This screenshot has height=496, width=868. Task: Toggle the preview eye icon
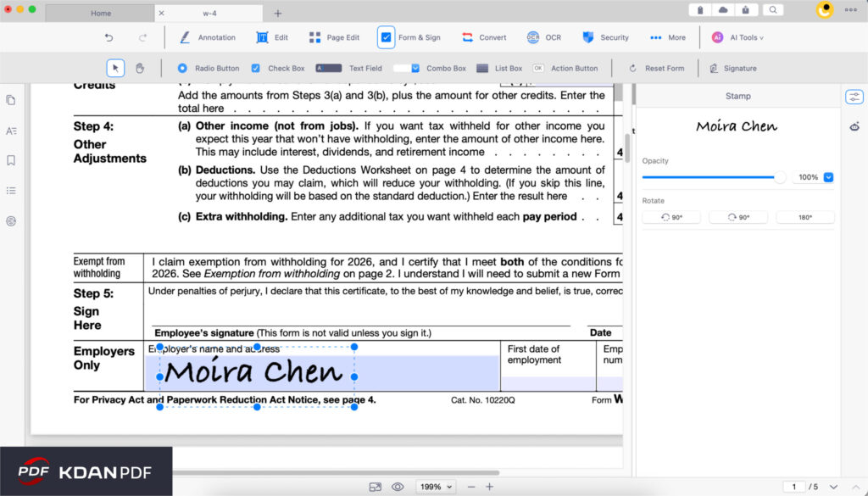tap(398, 486)
